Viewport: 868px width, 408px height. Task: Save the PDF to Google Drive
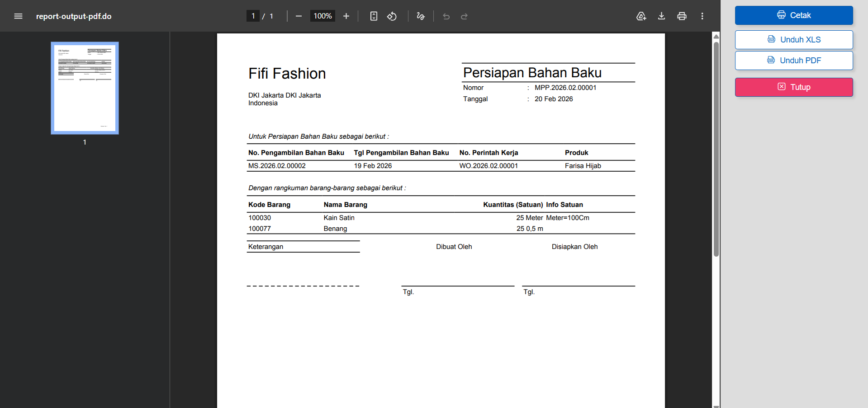tap(641, 16)
